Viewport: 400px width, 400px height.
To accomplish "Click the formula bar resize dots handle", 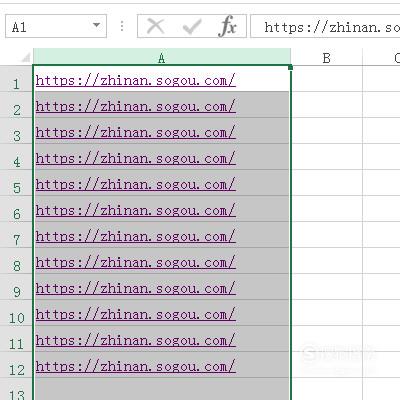I will pyautogui.click(x=122, y=26).
